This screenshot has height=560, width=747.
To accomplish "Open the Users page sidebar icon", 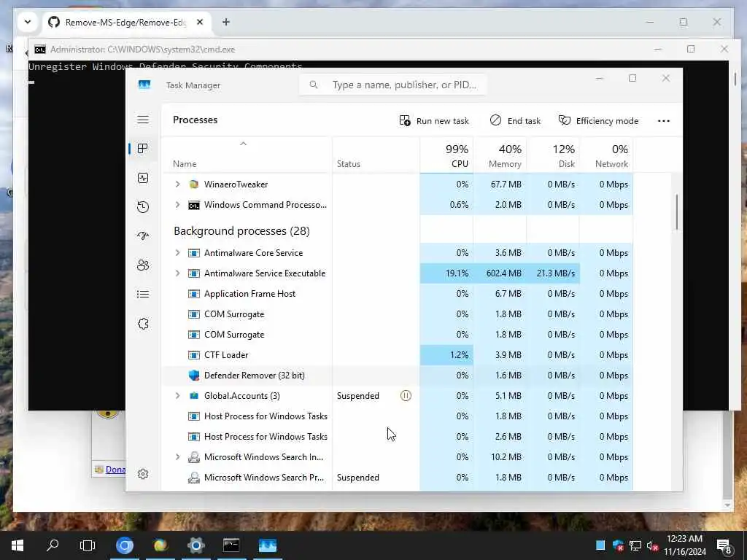I will (143, 265).
